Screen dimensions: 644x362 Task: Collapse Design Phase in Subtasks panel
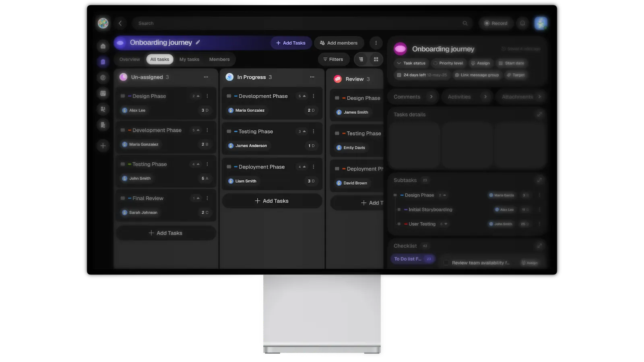[x=442, y=195]
